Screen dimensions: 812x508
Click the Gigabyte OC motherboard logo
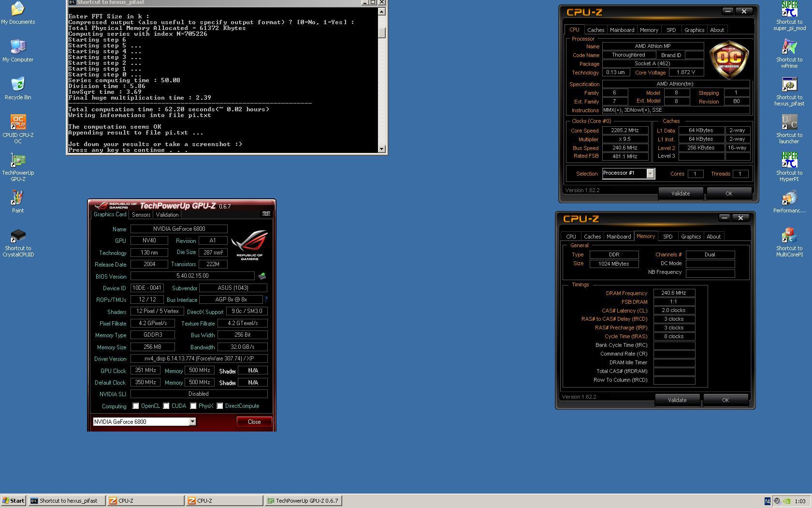(x=729, y=60)
